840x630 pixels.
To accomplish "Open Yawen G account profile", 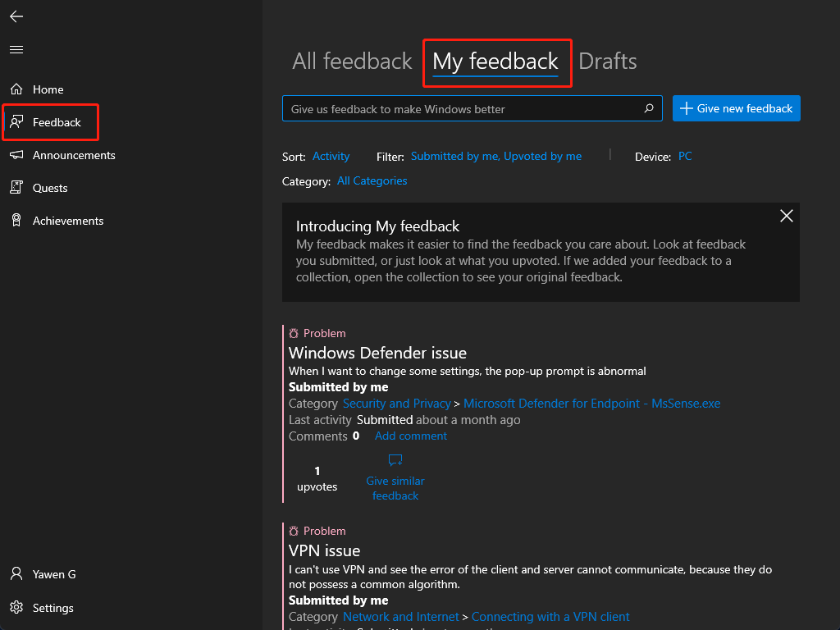I will (53, 574).
